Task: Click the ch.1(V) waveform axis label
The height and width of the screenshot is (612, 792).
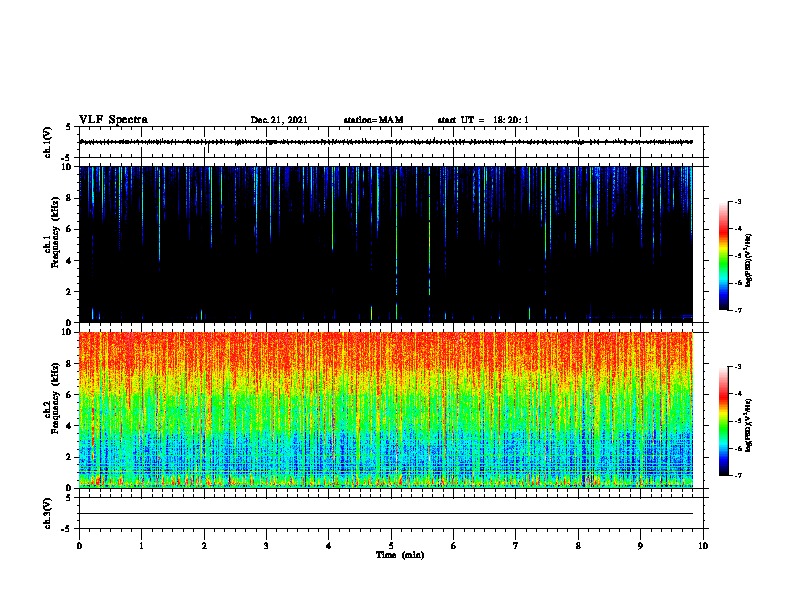Action: [48, 142]
